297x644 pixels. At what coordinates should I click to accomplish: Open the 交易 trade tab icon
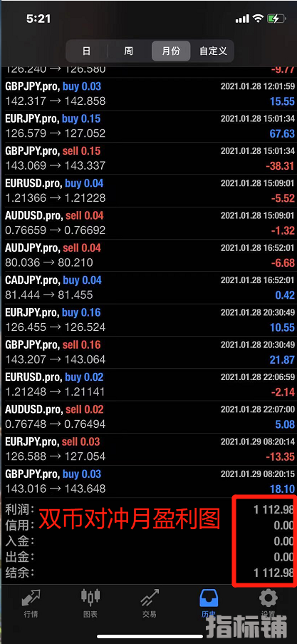[x=150, y=599]
